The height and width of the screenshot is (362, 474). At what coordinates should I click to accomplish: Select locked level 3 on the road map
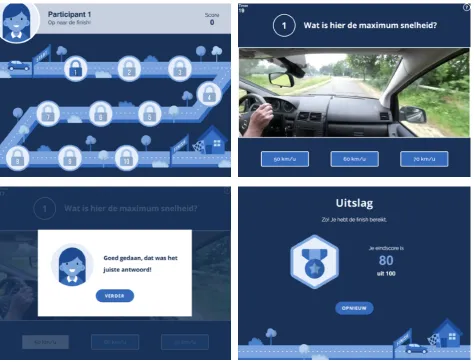(180, 69)
